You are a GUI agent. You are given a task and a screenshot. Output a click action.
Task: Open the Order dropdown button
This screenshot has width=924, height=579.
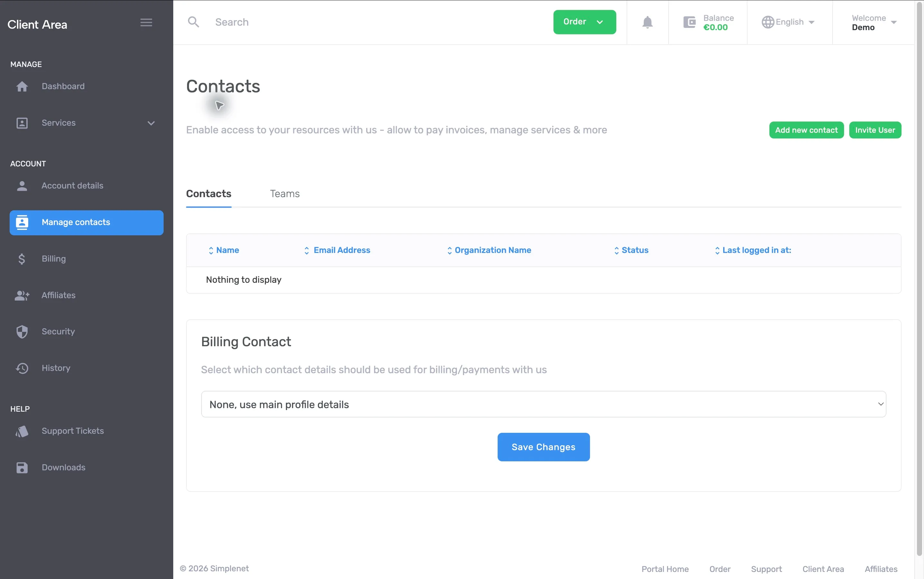(x=585, y=22)
